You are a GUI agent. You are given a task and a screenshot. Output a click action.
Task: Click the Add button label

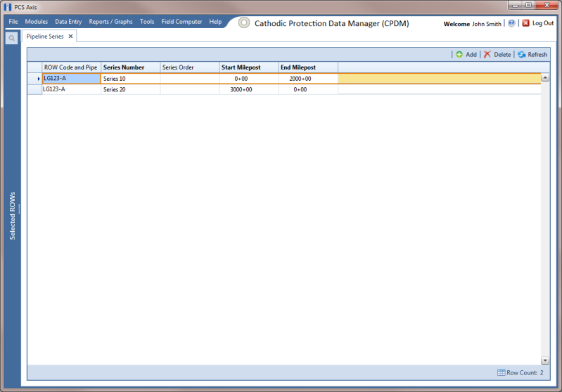471,54
